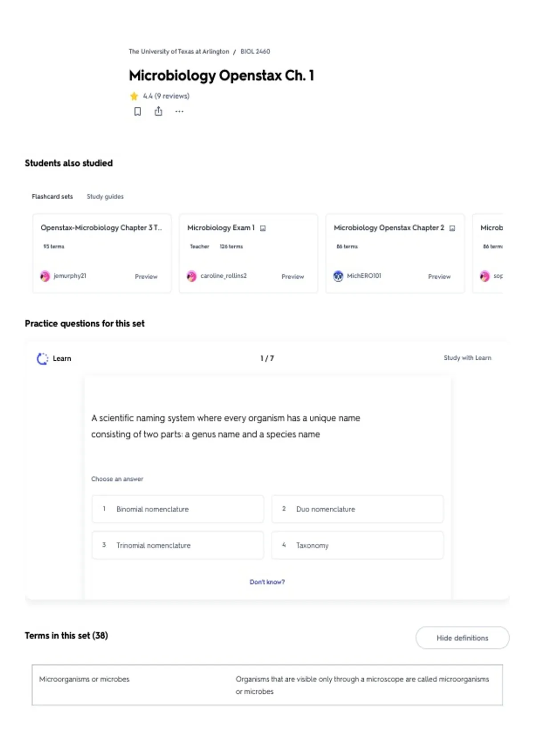Open The University of Texas at Arlington breadcrumb
This screenshot has height=756, width=534.
[x=179, y=51]
